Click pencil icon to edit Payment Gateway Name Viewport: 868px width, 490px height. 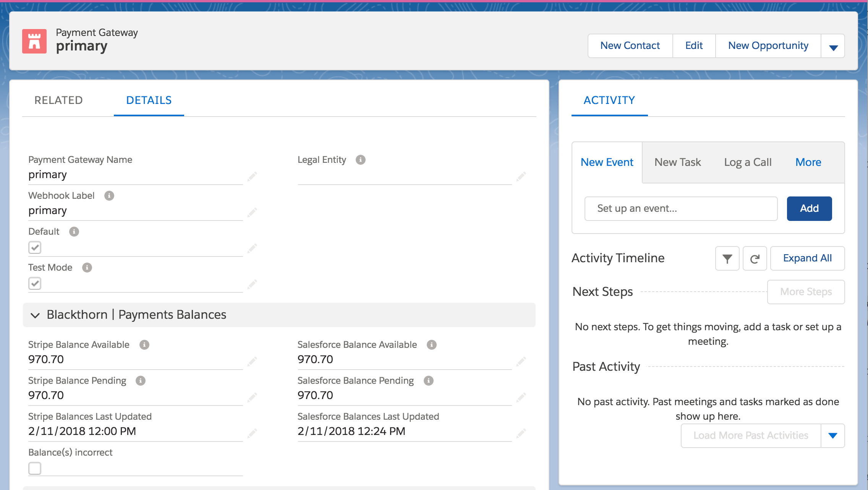pos(252,176)
